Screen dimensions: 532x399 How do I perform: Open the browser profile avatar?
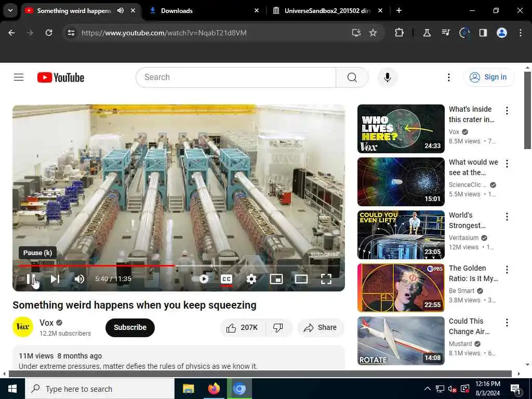[x=502, y=33]
